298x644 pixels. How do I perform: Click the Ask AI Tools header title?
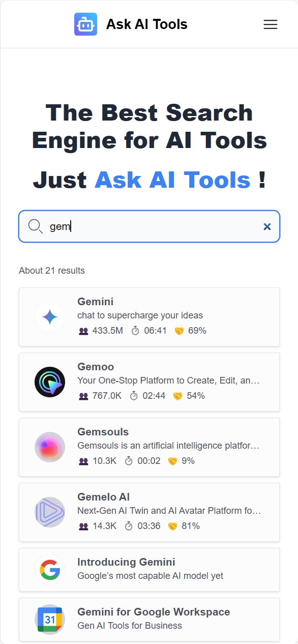click(x=147, y=24)
